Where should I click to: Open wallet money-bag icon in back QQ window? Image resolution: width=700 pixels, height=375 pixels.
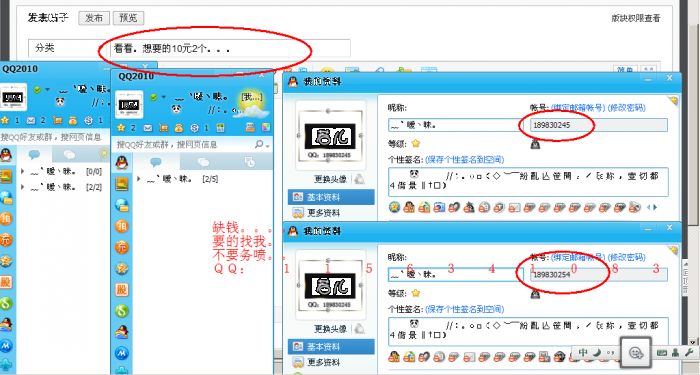[73, 120]
